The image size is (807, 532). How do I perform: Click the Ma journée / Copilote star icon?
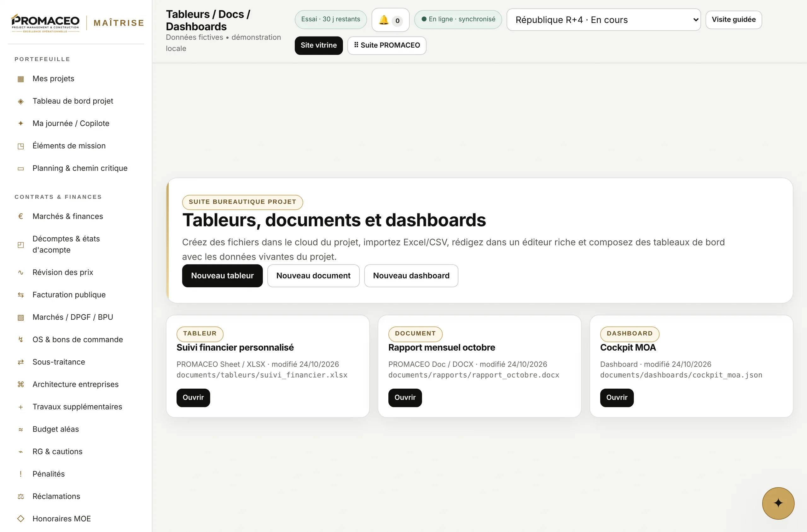click(21, 123)
